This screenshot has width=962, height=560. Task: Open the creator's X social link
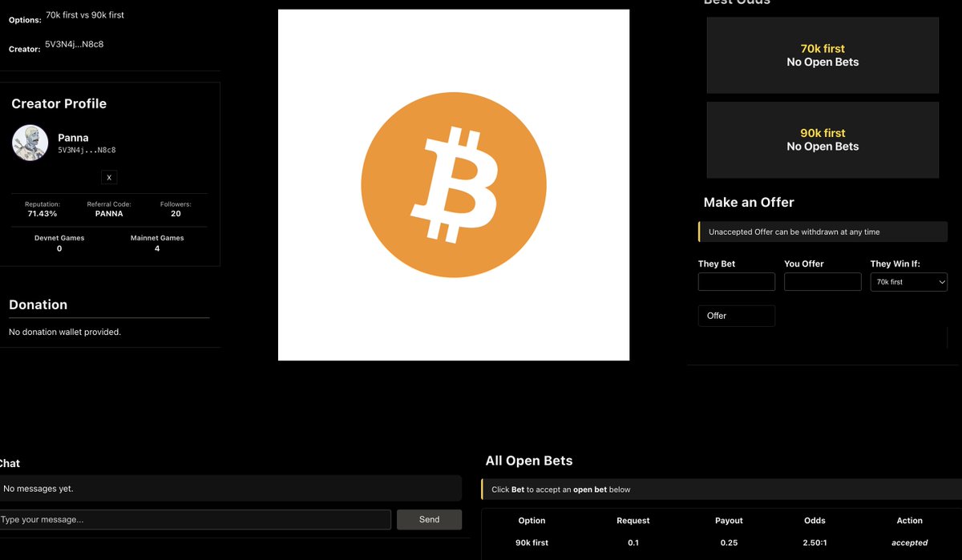pyautogui.click(x=109, y=177)
